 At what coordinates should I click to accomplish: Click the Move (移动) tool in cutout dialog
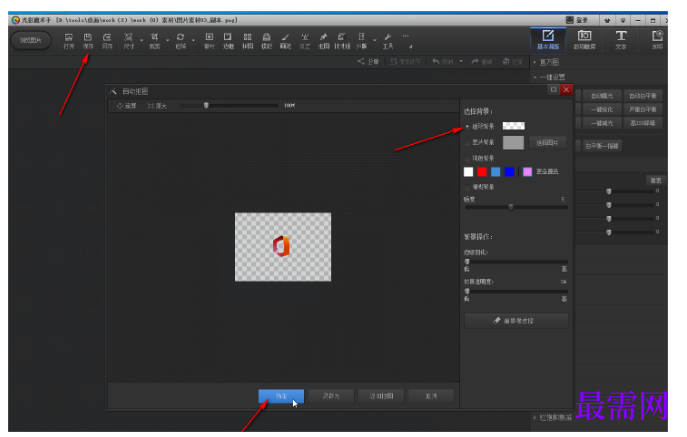127,106
